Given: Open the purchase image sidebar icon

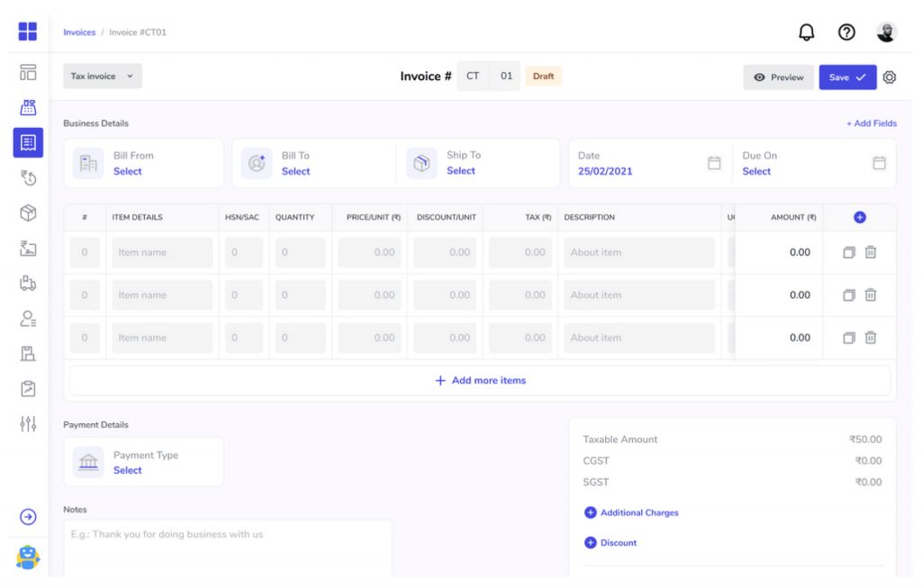Looking at the screenshot, I should (x=28, y=249).
